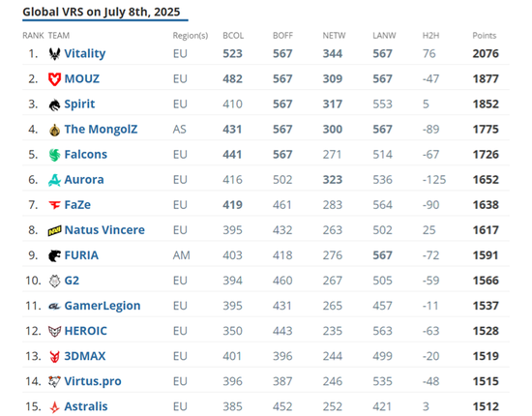Image resolution: width=532 pixels, height=416 pixels.
Task: Click the Points column header
Action: pos(485,36)
